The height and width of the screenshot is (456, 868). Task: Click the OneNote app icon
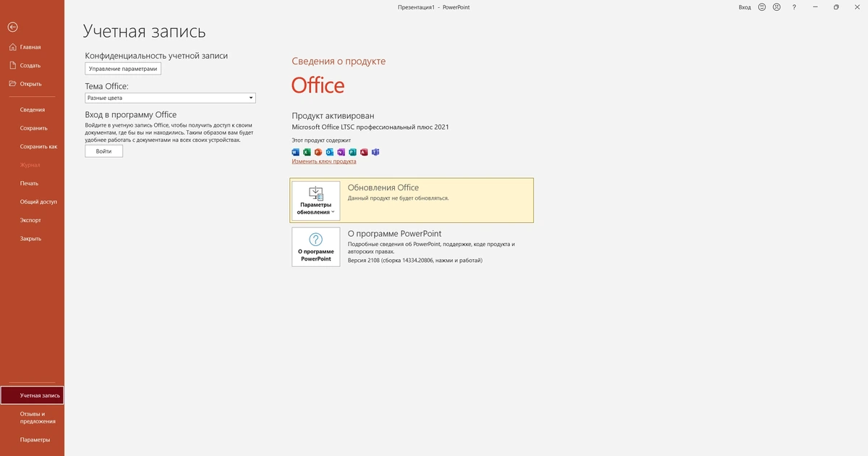click(341, 152)
